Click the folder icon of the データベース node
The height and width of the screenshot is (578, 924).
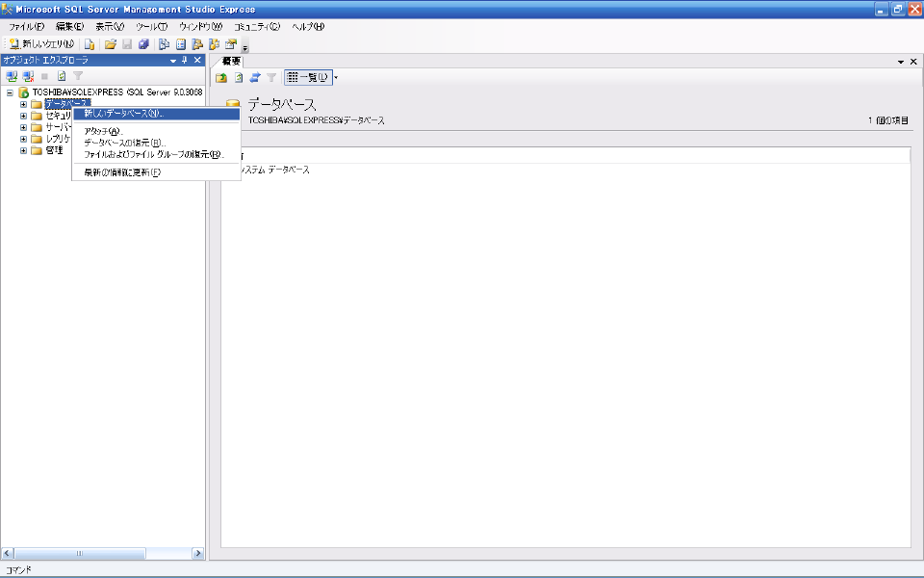pos(37,104)
